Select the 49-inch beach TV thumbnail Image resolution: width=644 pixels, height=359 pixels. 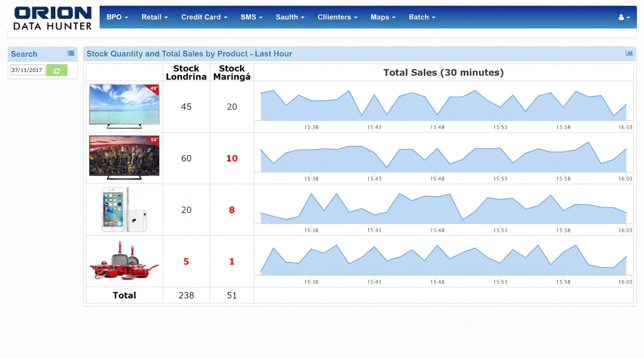(x=124, y=107)
